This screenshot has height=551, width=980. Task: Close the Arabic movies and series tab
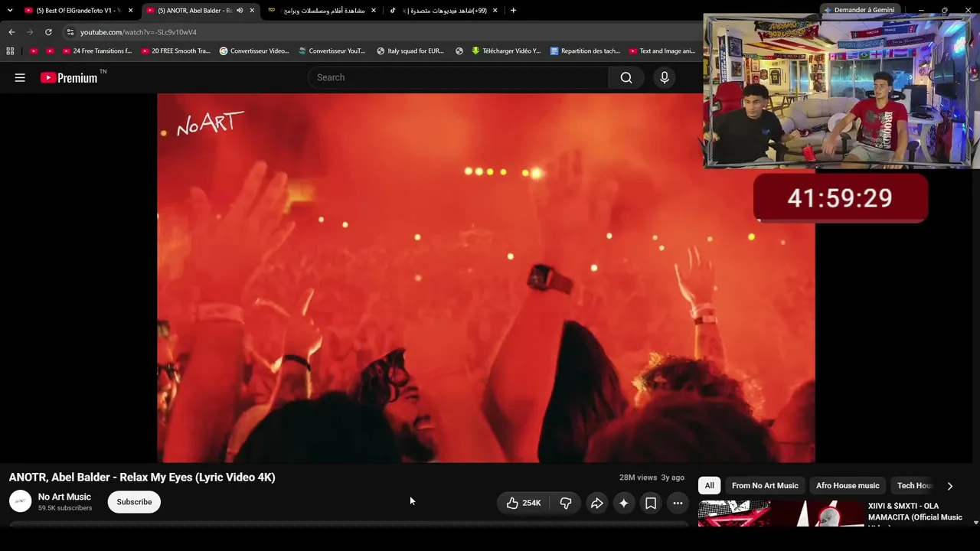click(x=374, y=11)
